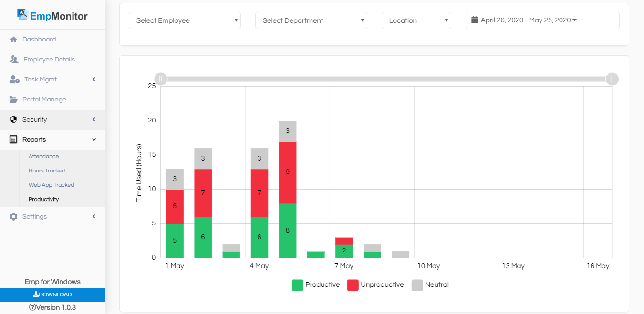Toggle Neutral series in legend
This screenshot has height=314, width=644.
[430, 285]
